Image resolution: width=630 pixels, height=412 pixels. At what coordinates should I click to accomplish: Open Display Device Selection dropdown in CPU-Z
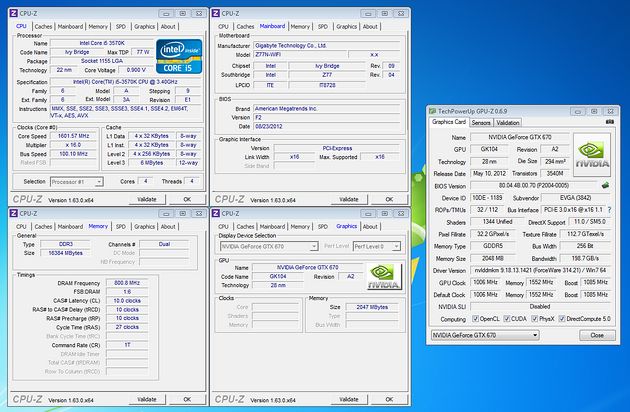269,246
